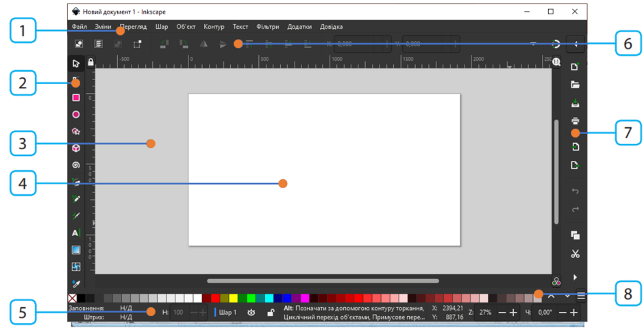Expand more commands bar arrow
This screenshot has height=336, width=644.
click(575, 277)
